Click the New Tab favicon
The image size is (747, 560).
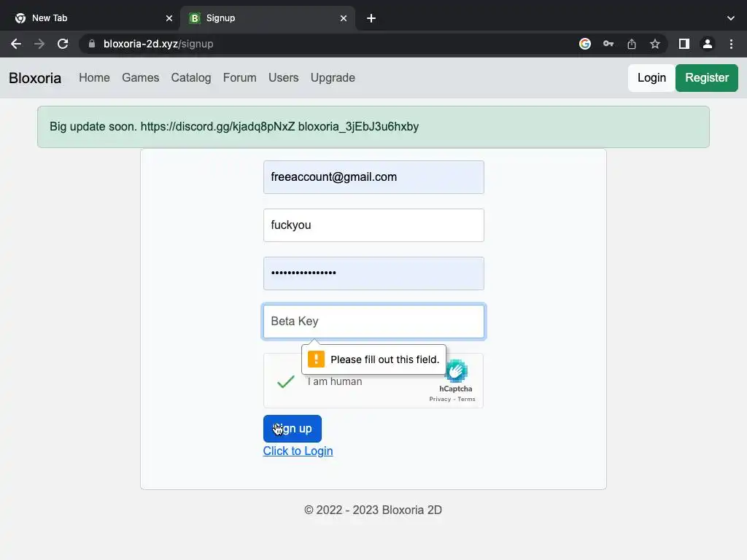20,18
